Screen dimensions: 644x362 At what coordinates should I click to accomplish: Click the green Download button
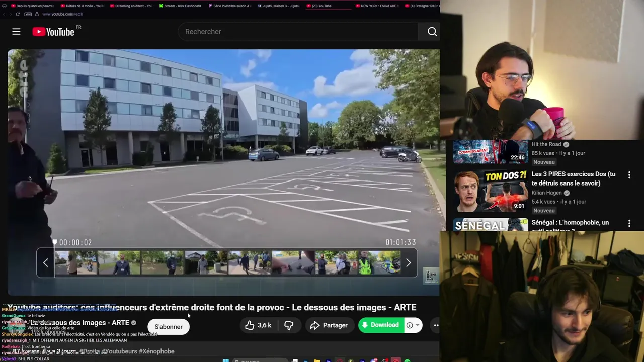pos(380,325)
